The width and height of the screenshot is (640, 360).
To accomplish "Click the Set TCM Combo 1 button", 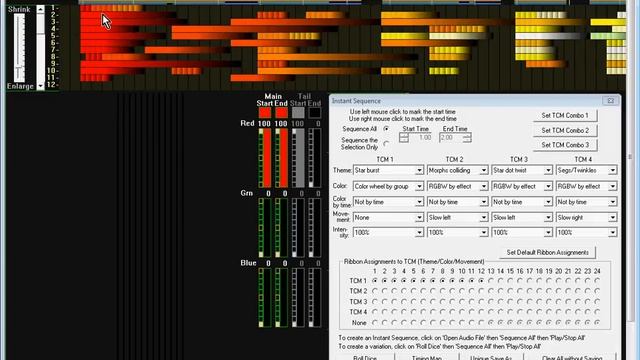I will tap(565, 116).
